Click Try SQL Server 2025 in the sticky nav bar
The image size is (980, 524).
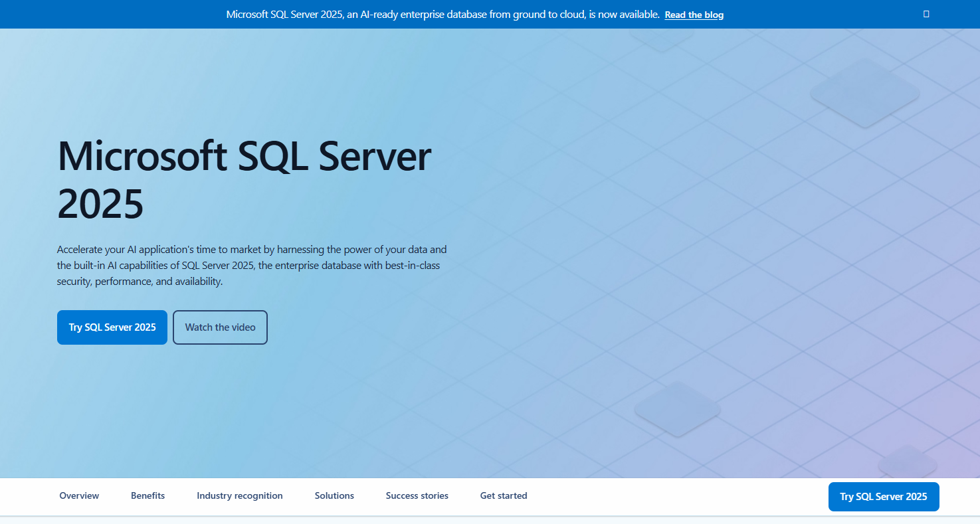click(x=884, y=497)
